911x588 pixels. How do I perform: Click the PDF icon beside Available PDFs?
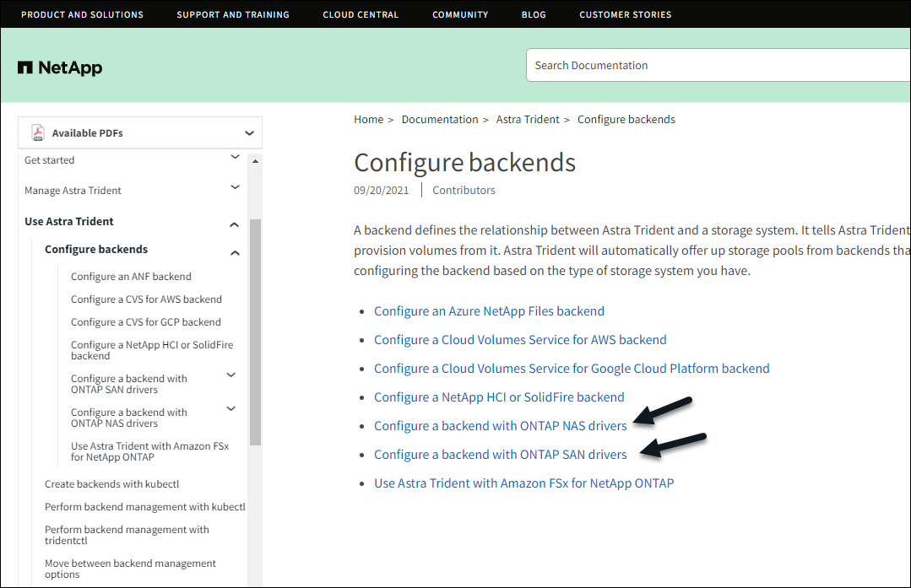point(37,132)
